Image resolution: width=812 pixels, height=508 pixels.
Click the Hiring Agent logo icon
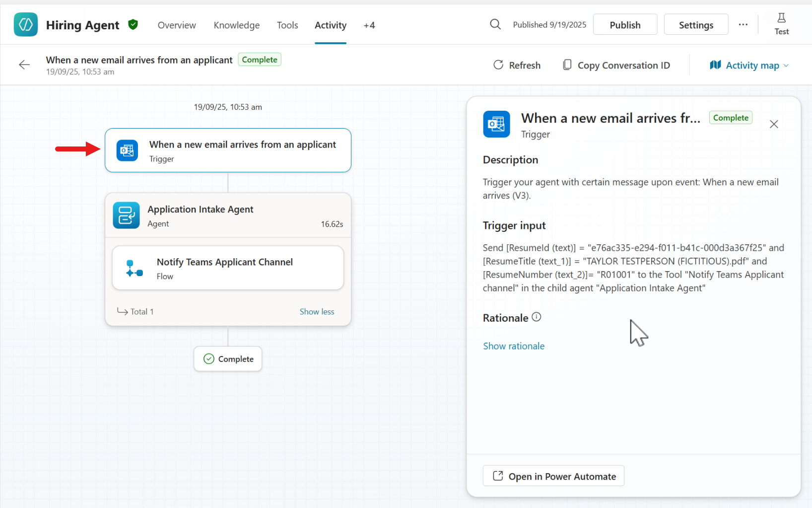(26, 25)
